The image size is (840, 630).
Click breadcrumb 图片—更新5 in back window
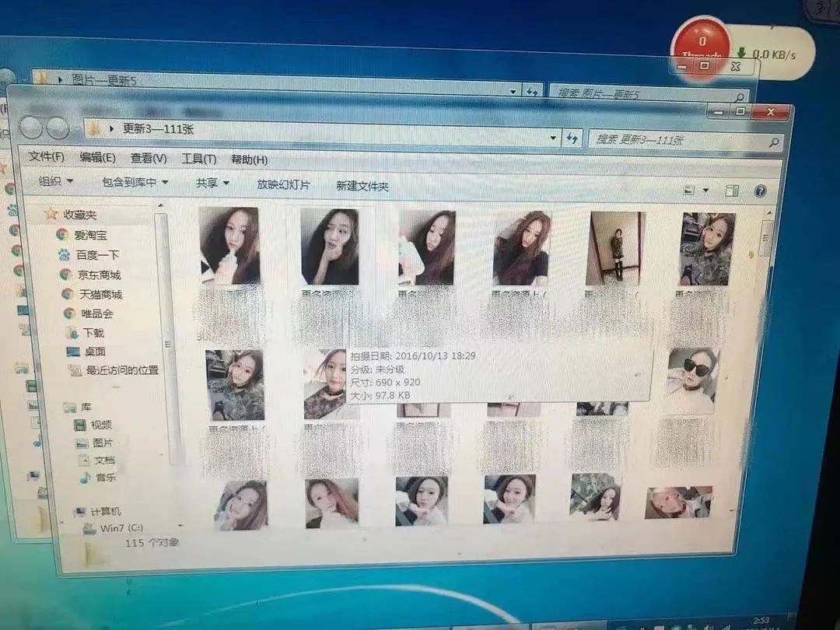tap(104, 80)
